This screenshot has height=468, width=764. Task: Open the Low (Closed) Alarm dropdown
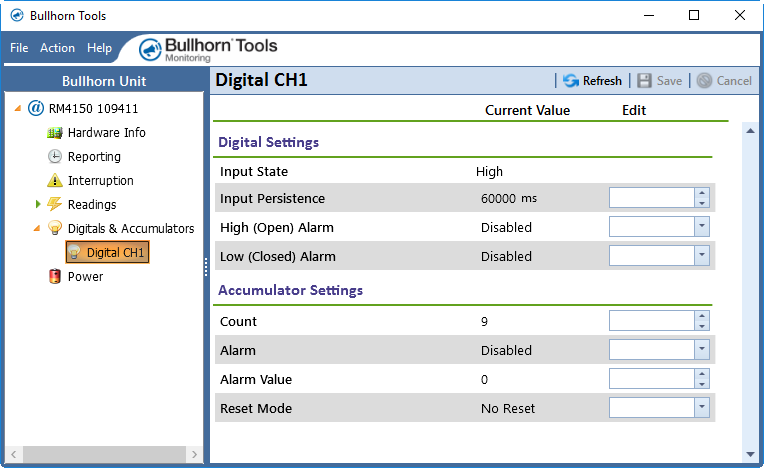click(702, 255)
